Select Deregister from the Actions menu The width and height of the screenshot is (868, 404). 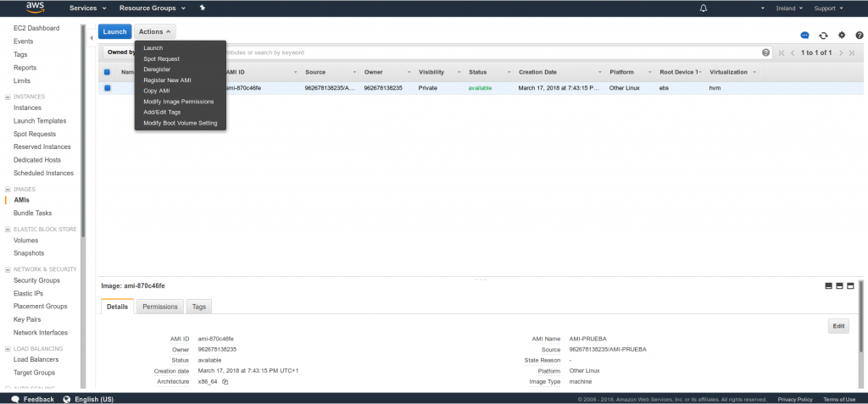[x=158, y=69]
